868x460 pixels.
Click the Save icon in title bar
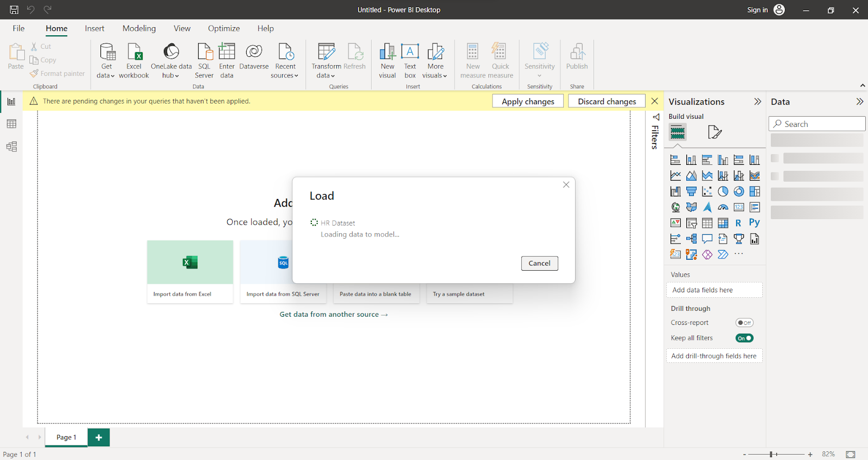point(14,10)
